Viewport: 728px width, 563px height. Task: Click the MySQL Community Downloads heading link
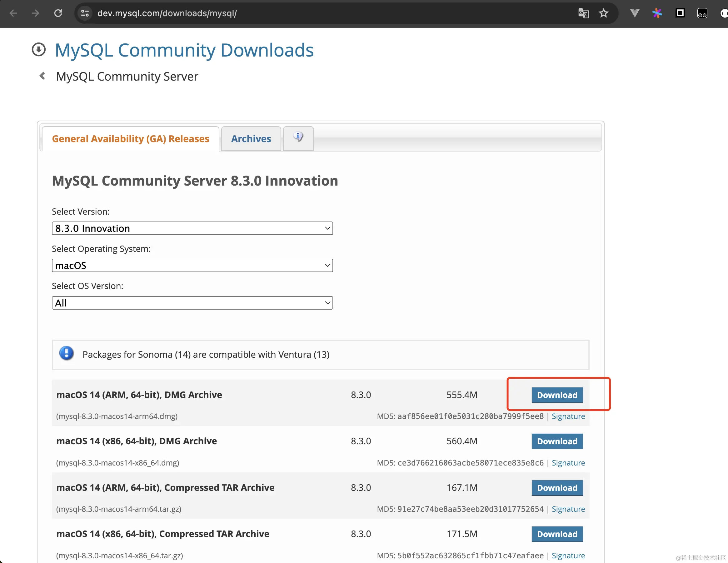point(184,50)
